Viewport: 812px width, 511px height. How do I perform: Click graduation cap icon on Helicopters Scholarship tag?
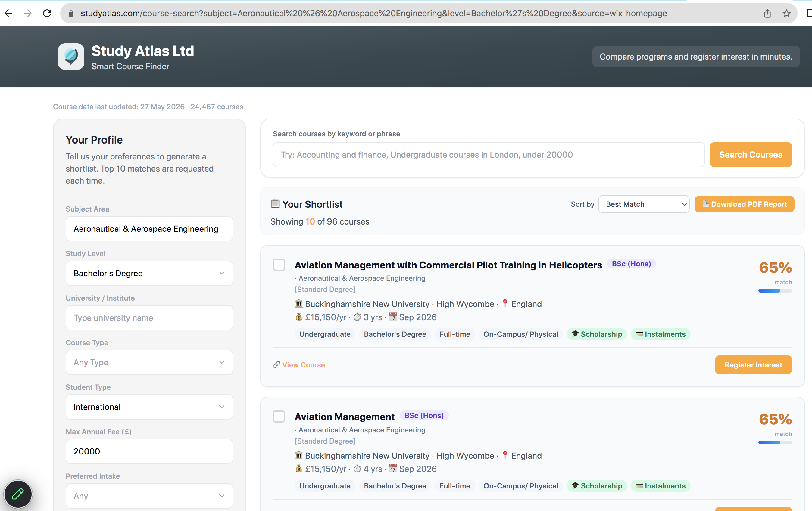[575, 334]
